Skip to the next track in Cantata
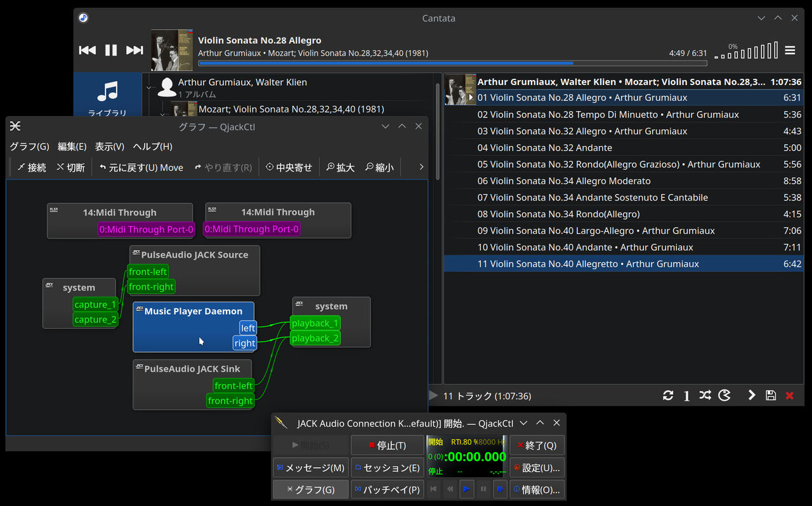The image size is (812, 506). (x=134, y=50)
